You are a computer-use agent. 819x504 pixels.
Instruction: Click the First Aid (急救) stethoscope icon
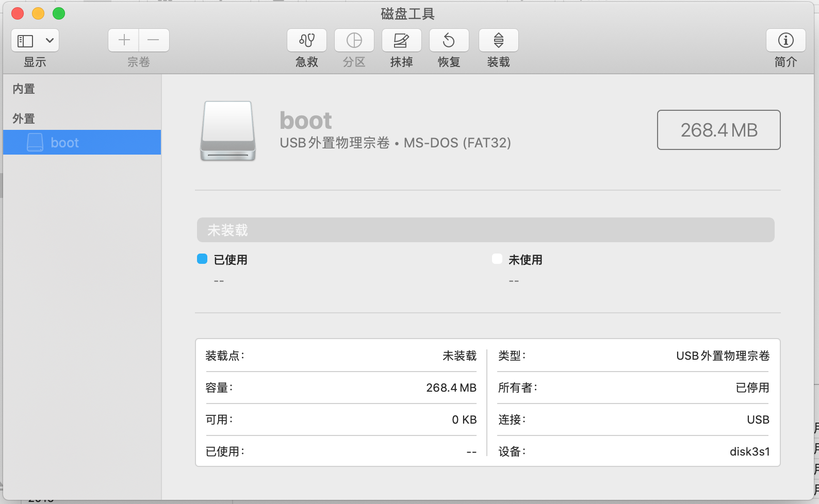307,40
